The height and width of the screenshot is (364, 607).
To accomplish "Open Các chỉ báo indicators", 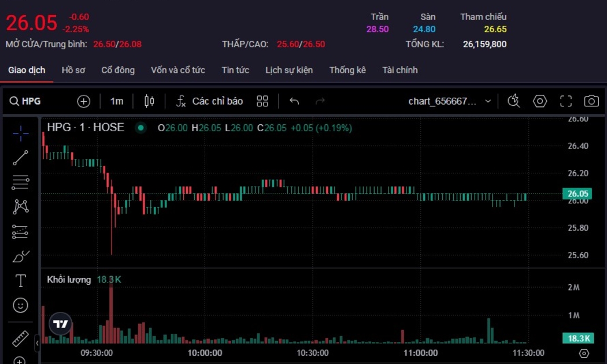I will (209, 101).
